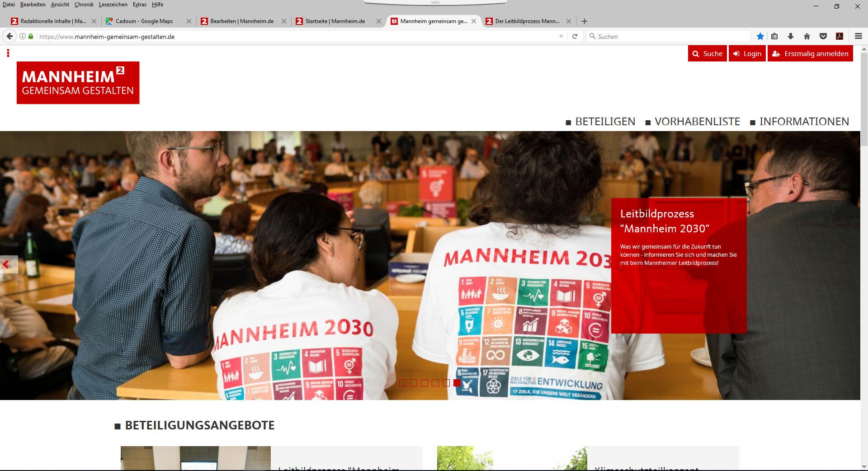
Task: Open the Lesezeichen menu
Action: pos(113,5)
